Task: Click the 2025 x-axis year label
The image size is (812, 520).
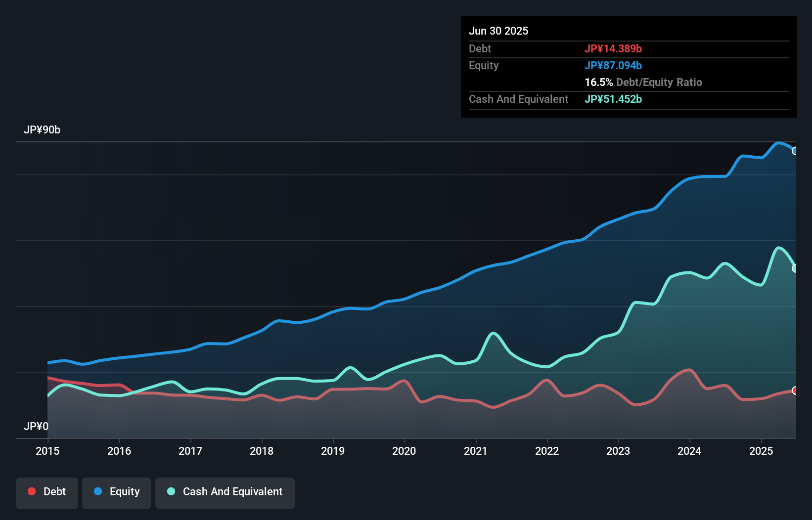Action: pyautogui.click(x=761, y=451)
